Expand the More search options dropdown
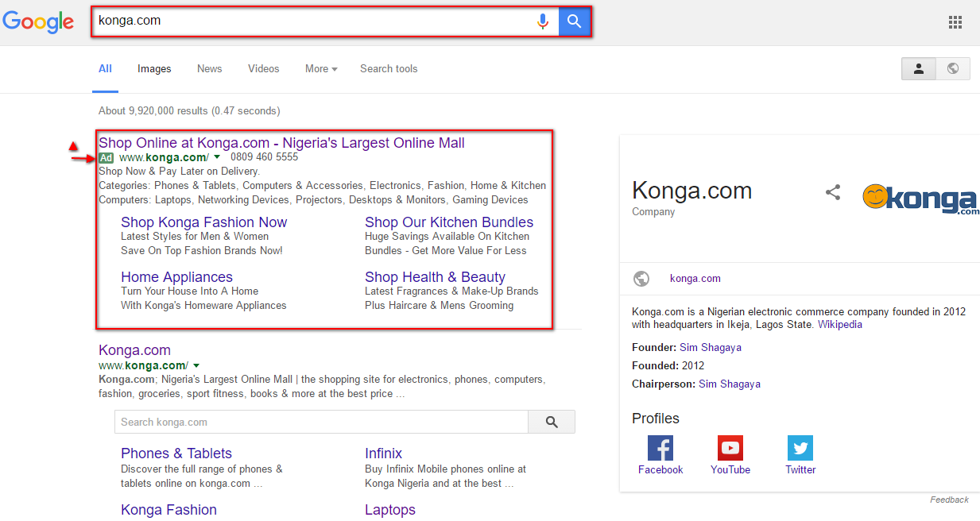980x521 pixels. (x=321, y=69)
